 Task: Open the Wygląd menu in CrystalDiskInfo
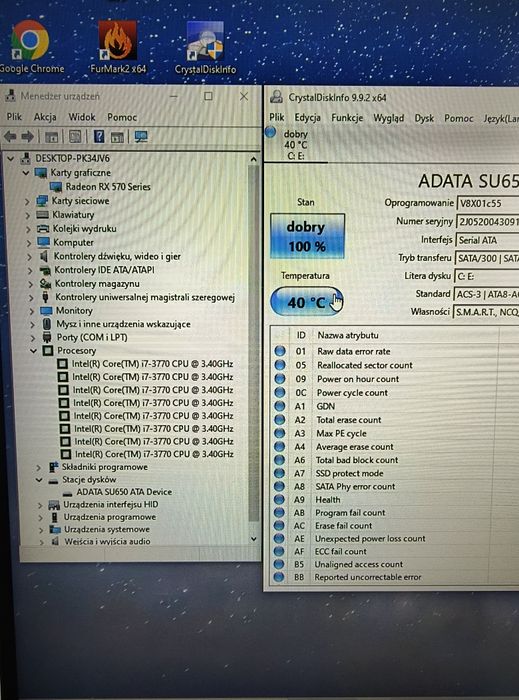pos(388,118)
